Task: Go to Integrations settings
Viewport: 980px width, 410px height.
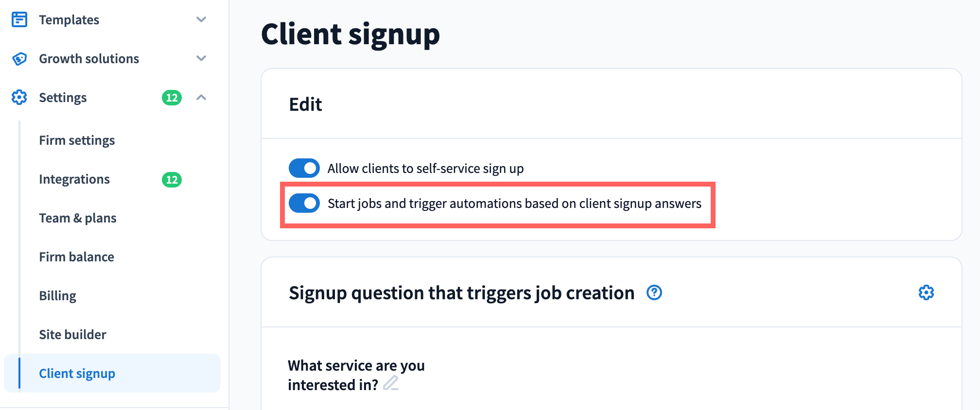Action: coord(74,179)
